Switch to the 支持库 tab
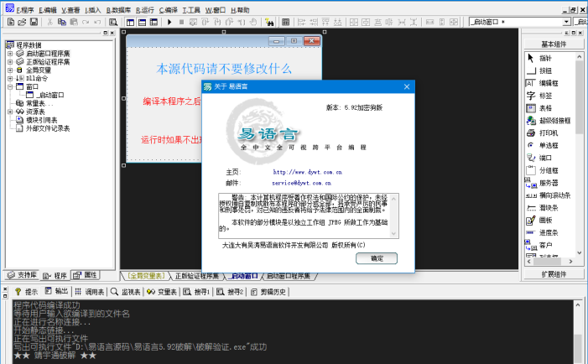This screenshot has height=364, width=588. (22, 275)
